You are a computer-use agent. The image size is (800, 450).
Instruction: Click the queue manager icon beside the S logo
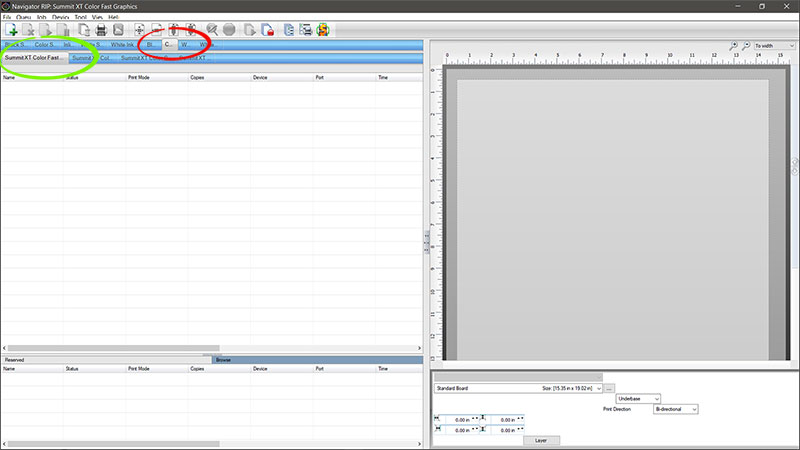pyautogui.click(x=306, y=30)
